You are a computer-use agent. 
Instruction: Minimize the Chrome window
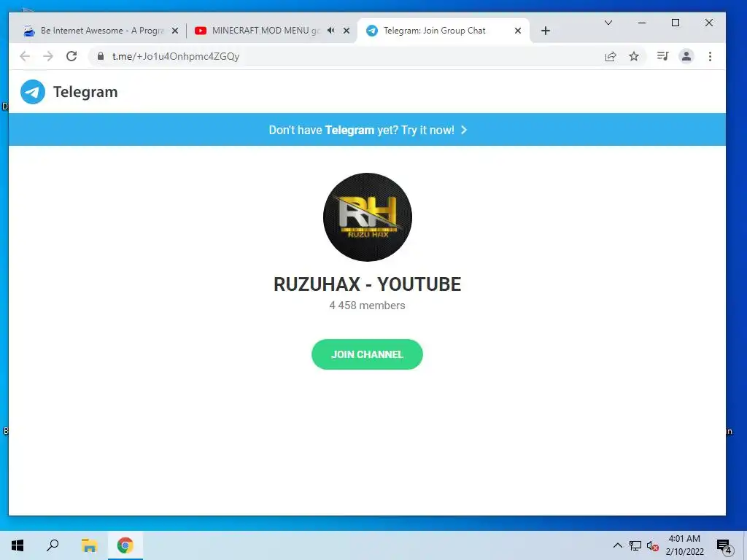pyautogui.click(x=642, y=23)
